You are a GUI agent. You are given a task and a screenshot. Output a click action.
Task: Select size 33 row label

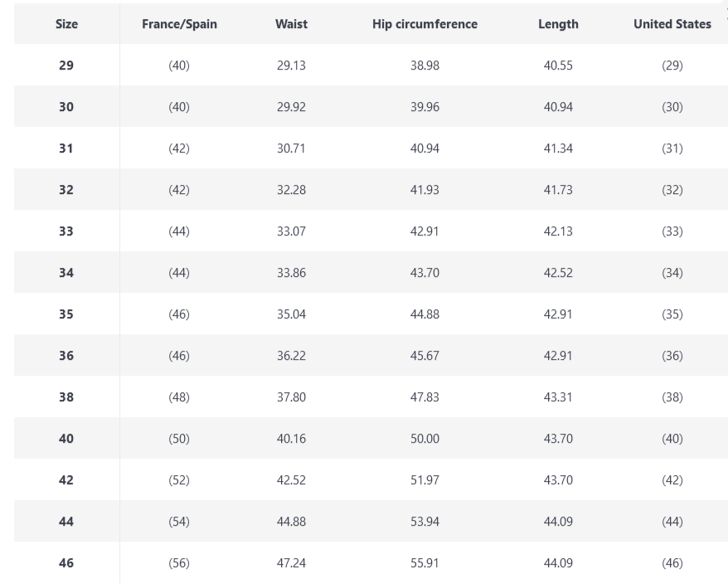[x=66, y=231]
